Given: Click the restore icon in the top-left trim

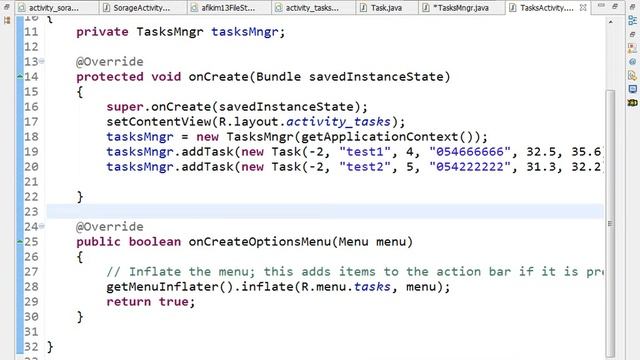Looking at the screenshot, I should coord(7,7).
